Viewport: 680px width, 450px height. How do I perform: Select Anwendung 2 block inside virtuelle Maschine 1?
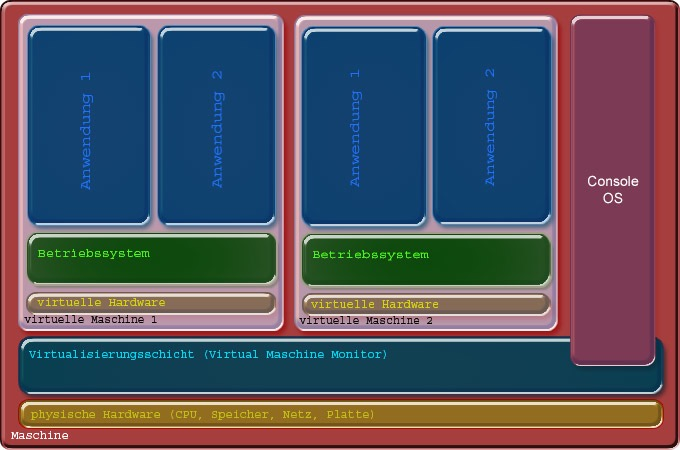(216, 126)
